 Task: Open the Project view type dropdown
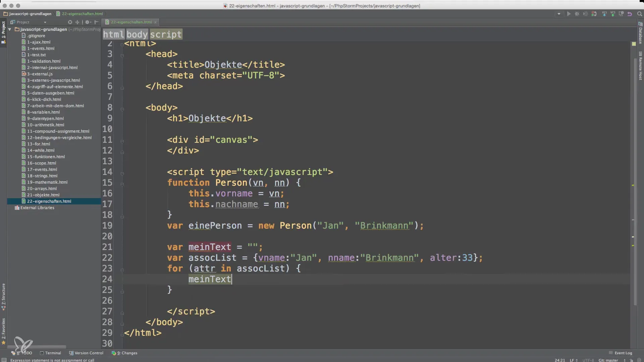point(45,22)
